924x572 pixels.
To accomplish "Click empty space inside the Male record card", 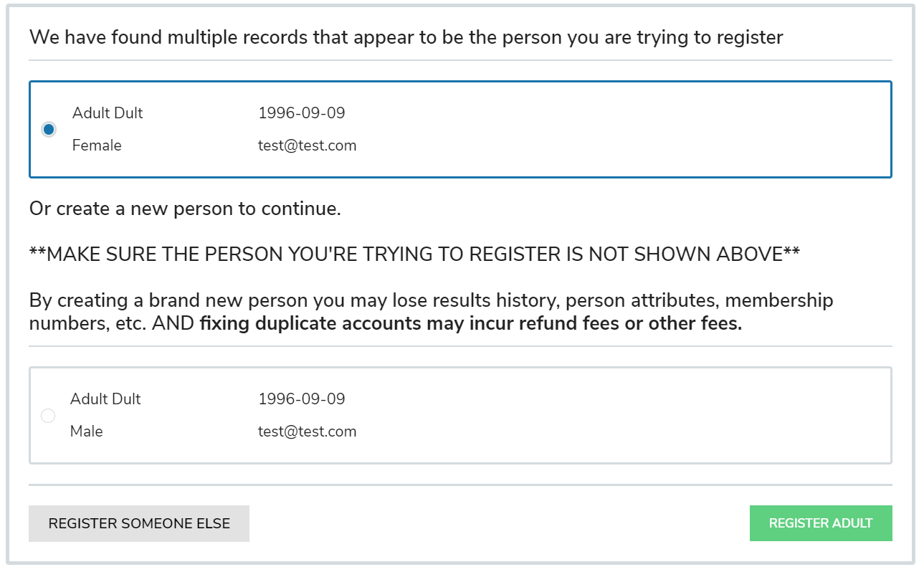I will point(609,416).
